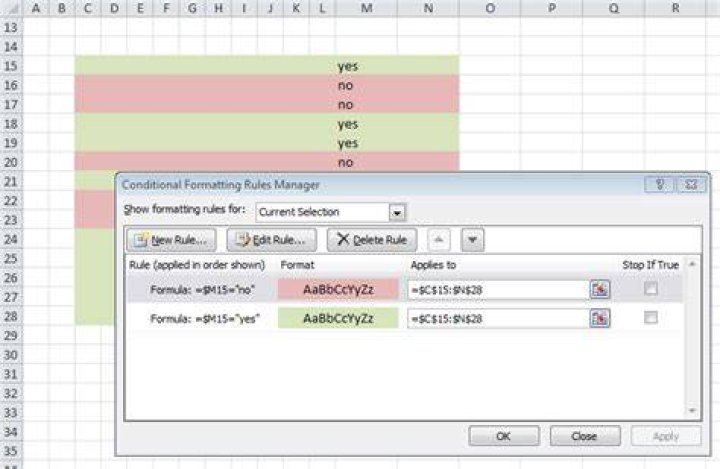Screen dimensions: 720x469
Task: Select row 20 header
Action: point(11,162)
